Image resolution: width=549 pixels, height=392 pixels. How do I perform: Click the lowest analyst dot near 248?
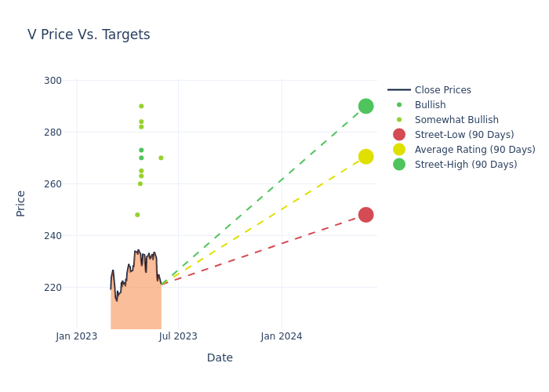tap(137, 215)
